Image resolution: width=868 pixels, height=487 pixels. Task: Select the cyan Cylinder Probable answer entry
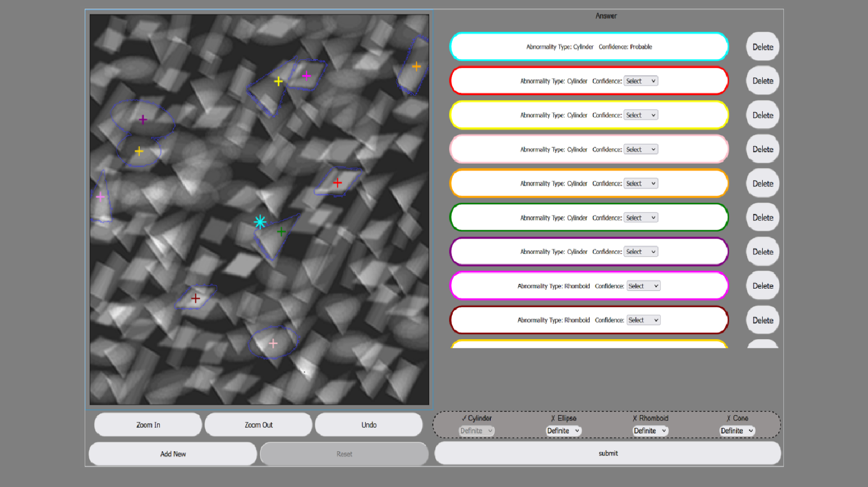[x=589, y=47]
